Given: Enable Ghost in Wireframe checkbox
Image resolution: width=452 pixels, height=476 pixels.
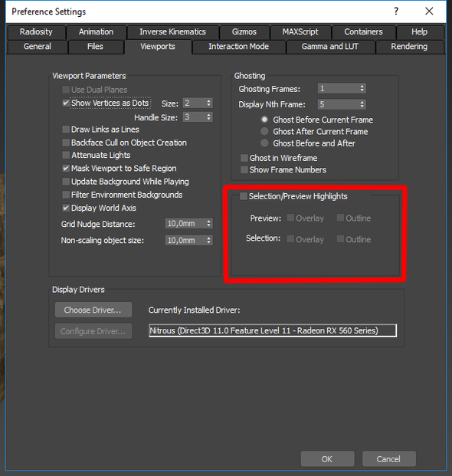Looking at the screenshot, I should pos(244,158).
